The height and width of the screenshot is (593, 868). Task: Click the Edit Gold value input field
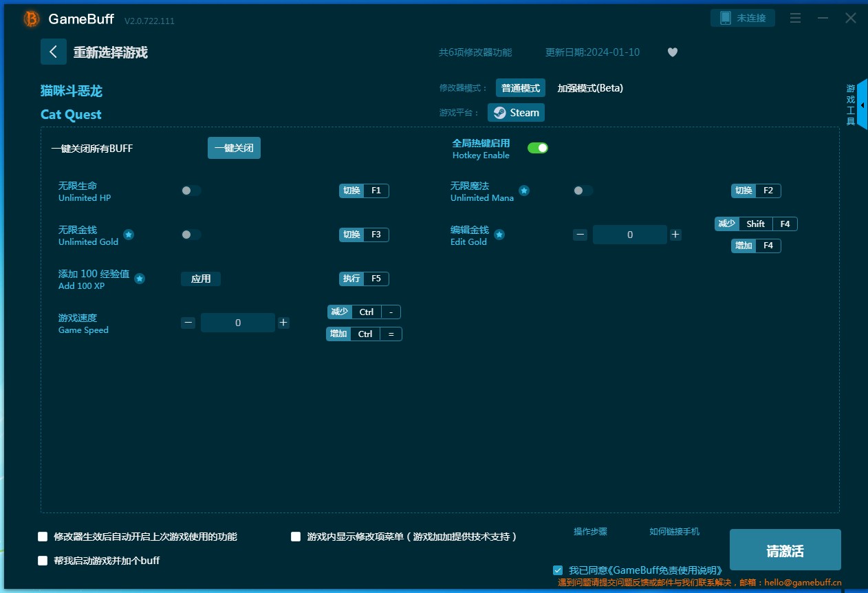click(x=629, y=235)
